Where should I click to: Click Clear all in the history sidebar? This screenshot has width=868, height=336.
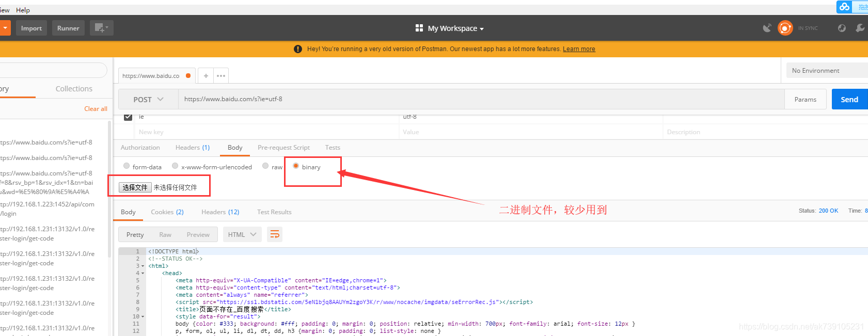click(96, 109)
